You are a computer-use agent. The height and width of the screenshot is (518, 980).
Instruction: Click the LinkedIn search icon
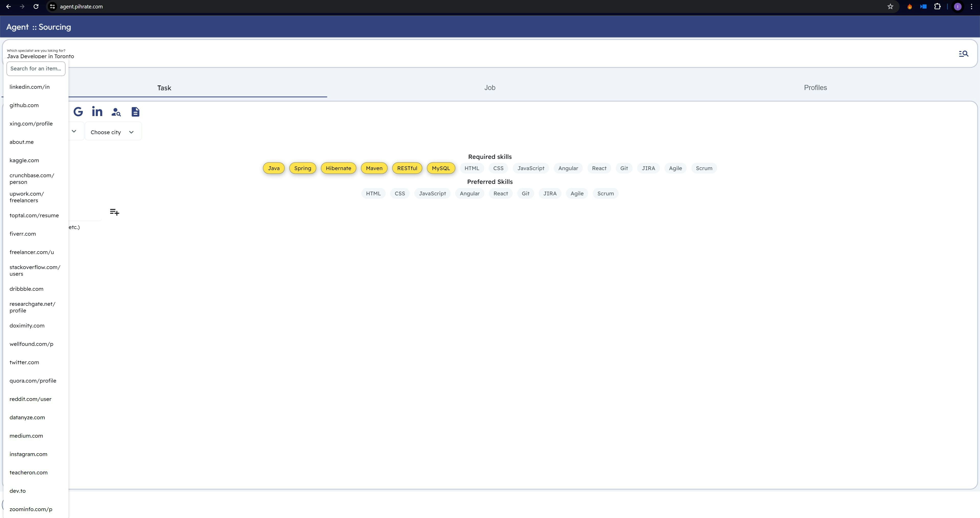[x=97, y=112]
